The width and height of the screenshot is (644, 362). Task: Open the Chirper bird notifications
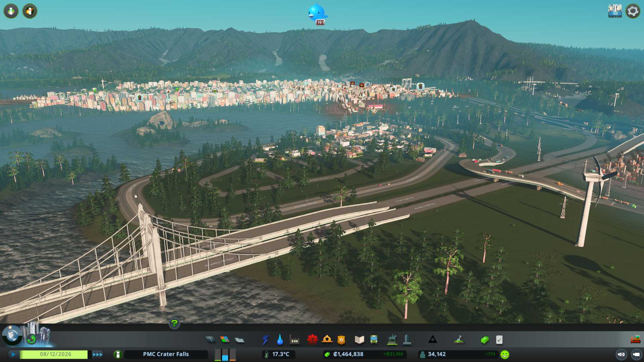pos(317,13)
